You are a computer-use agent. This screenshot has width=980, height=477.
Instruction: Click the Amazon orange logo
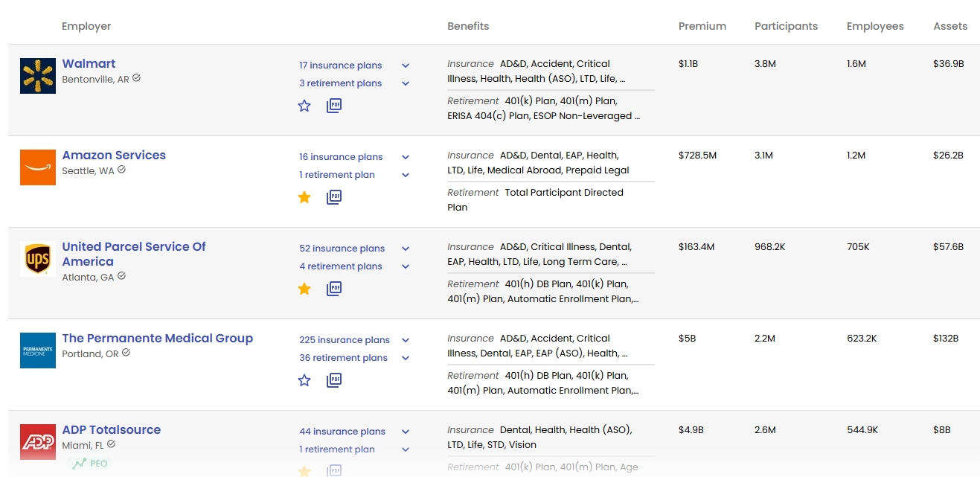pyautogui.click(x=38, y=167)
